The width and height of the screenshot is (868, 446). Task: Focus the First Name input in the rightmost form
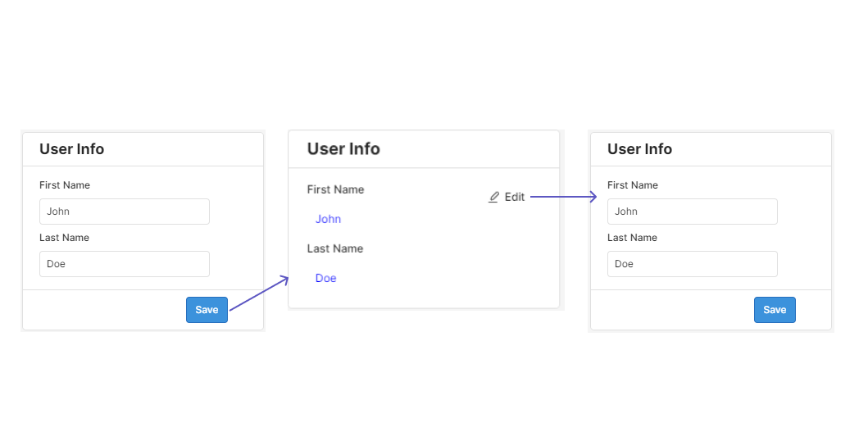pos(693,212)
